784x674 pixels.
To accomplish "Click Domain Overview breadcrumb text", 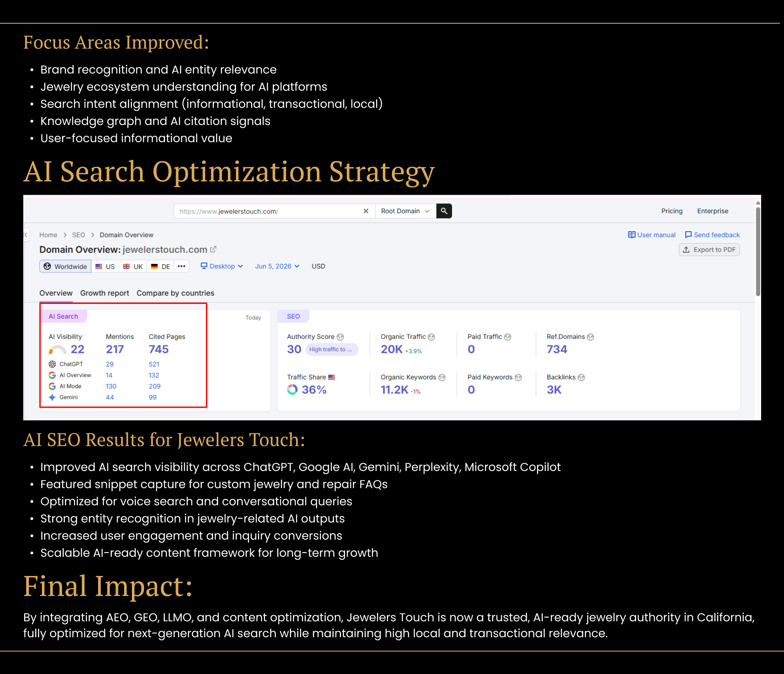I will [x=127, y=235].
